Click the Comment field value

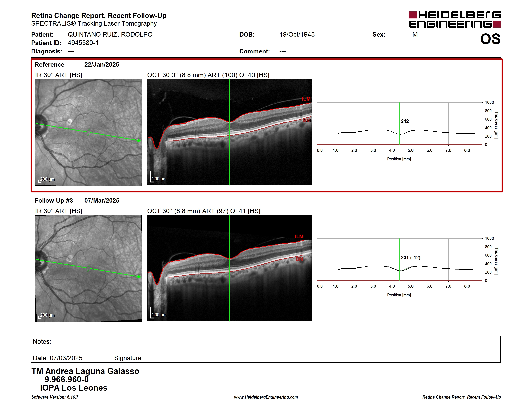click(x=283, y=51)
